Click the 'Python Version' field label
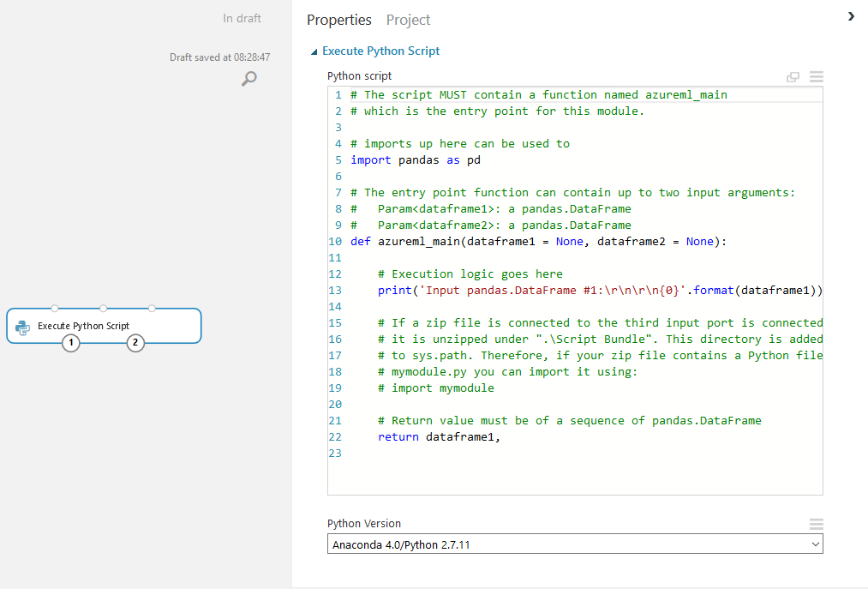Image resolution: width=868 pixels, height=589 pixels. [363, 524]
